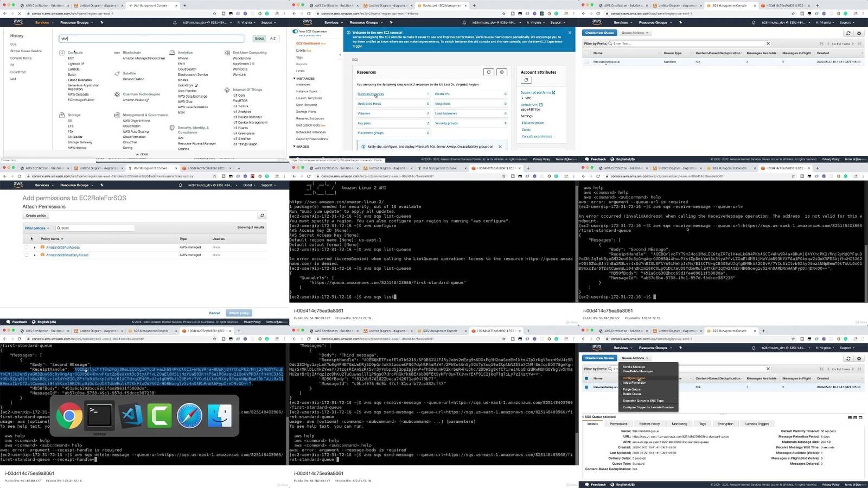The height and width of the screenshot is (488, 868).
Task: Click Create policy button
Action: click(x=36, y=216)
